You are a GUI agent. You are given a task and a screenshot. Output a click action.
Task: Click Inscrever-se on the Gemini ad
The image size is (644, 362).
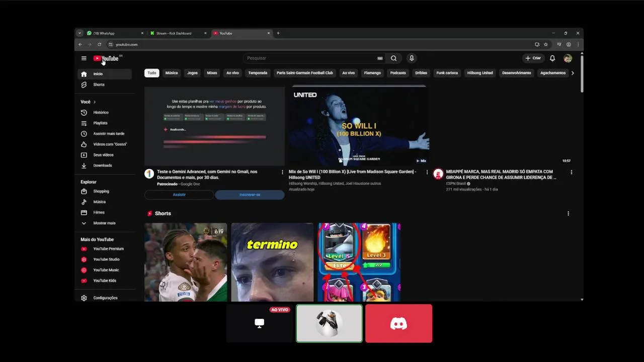click(250, 195)
